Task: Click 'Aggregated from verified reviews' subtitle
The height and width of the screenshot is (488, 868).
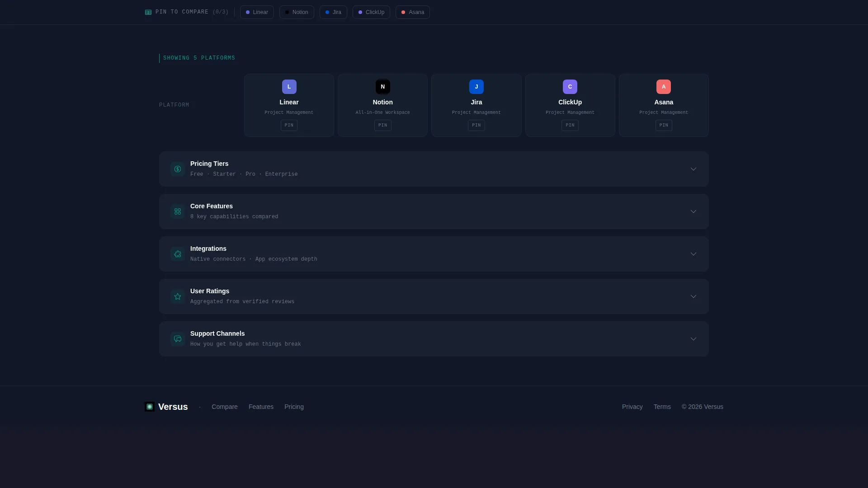Action: click(242, 302)
